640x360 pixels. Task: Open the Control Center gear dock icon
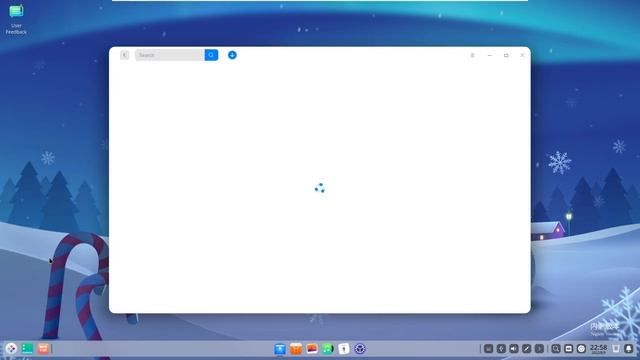click(x=360, y=349)
